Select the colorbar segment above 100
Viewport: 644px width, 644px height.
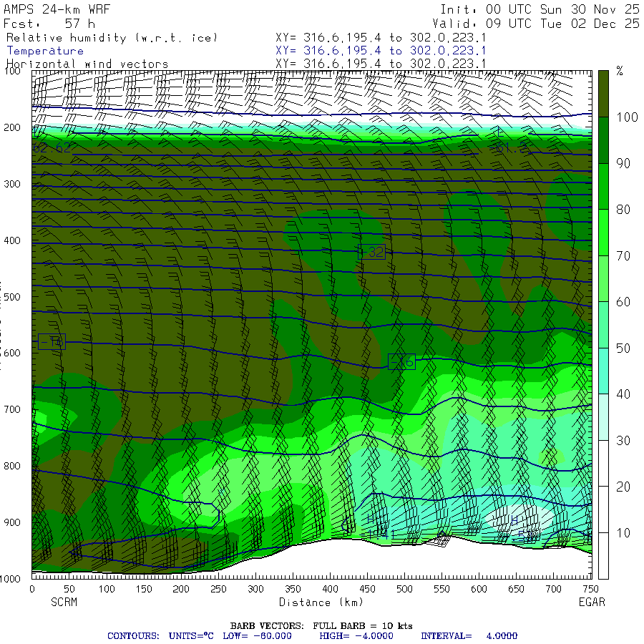click(x=603, y=94)
